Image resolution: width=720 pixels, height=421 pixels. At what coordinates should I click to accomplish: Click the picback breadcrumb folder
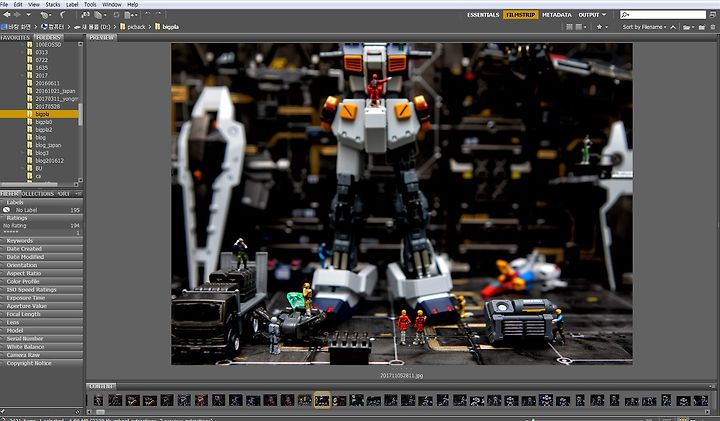click(x=133, y=27)
